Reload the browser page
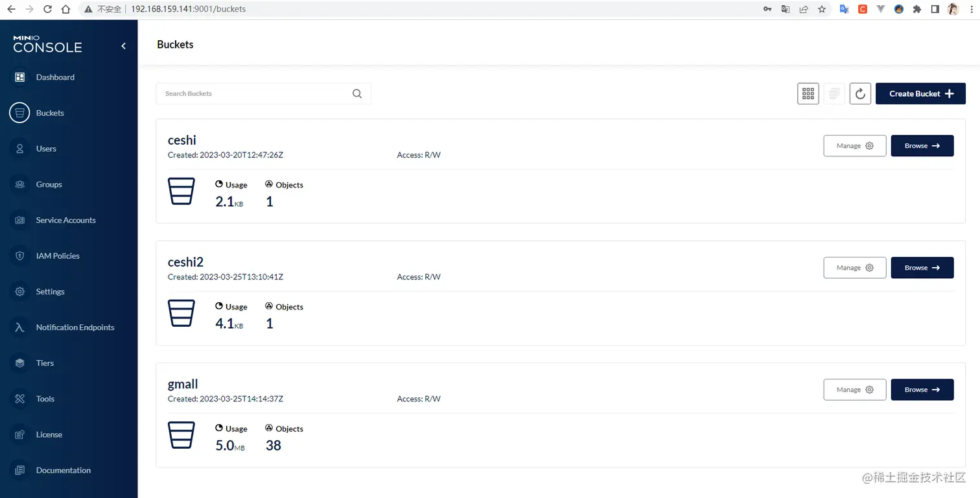 (47, 9)
